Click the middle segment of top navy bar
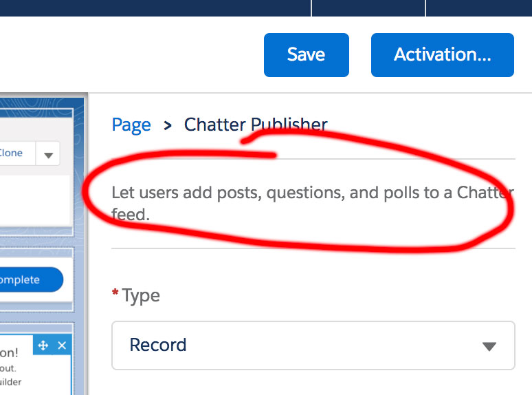This screenshot has height=395, width=532. coord(368,8)
